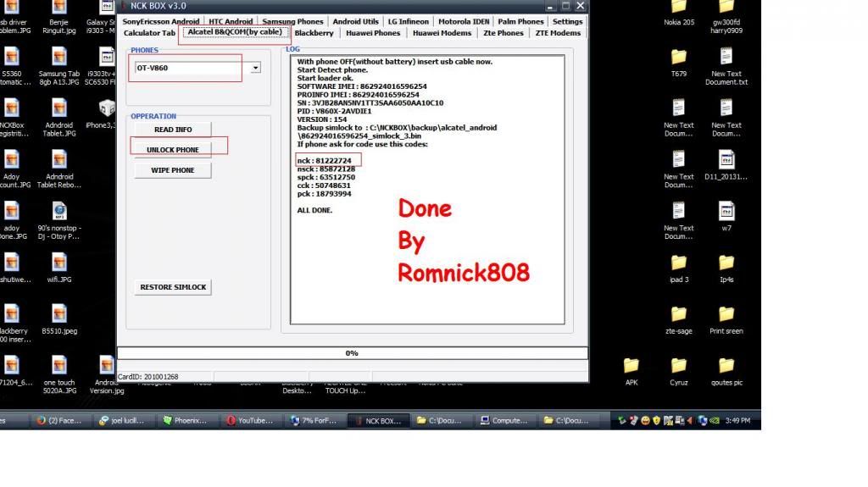Select the w7 file icon
Viewport: 868px width, 487px height.
pyautogui.click(x=726, y=212)
